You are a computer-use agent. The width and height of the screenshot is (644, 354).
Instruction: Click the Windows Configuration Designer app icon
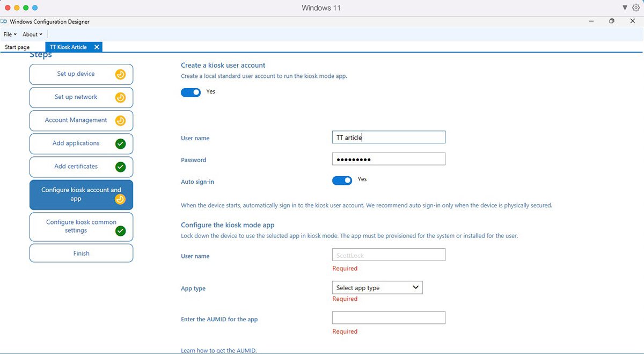tap(4, 21)
